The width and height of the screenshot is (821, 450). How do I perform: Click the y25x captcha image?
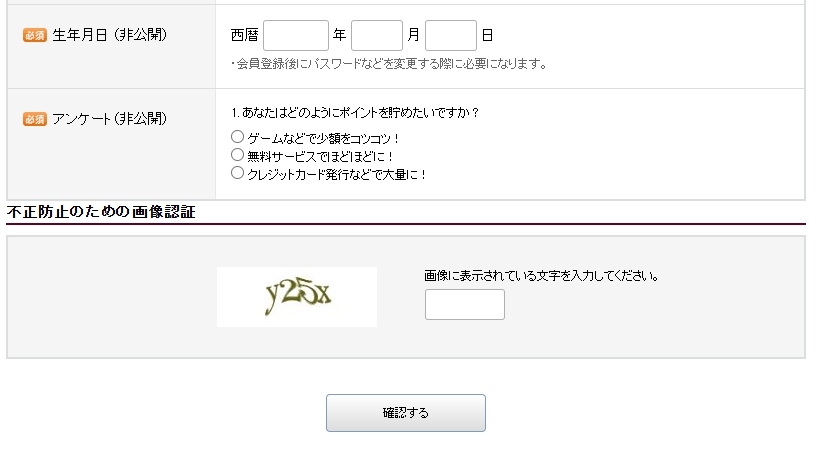pos(297,297)
